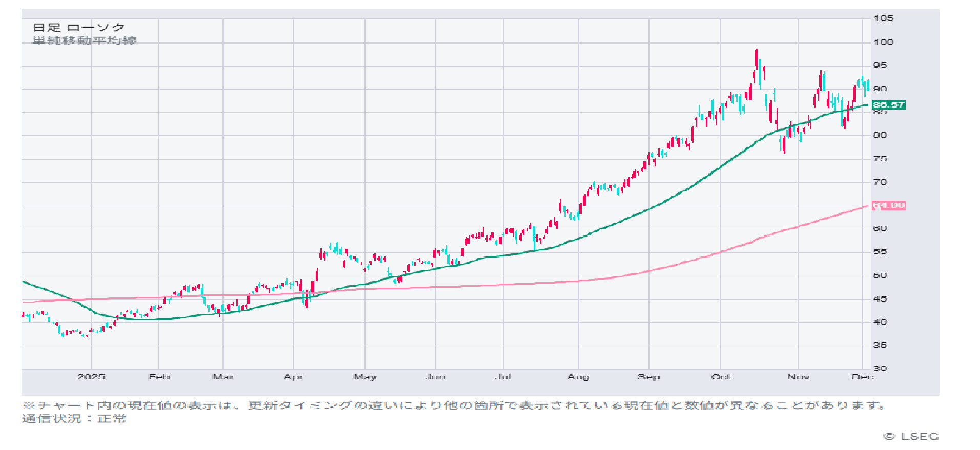This screenshot has width=980, height=450.
Task: Select the Apr label on the time axis
Action: pos(293,377)
